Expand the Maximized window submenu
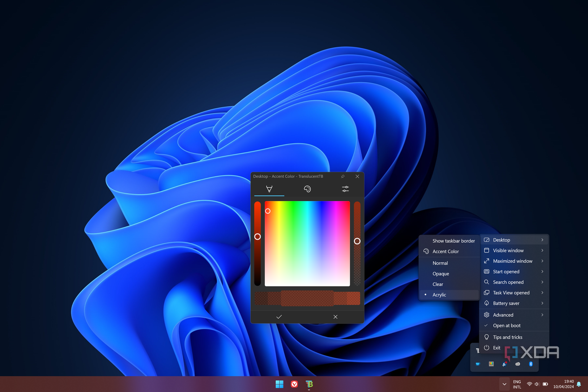588x392 pixels. [514, 261]
